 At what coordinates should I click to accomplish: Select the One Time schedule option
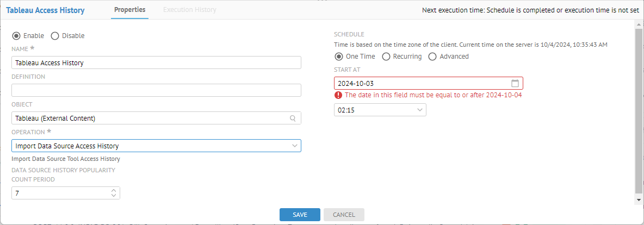click(338, 57)
